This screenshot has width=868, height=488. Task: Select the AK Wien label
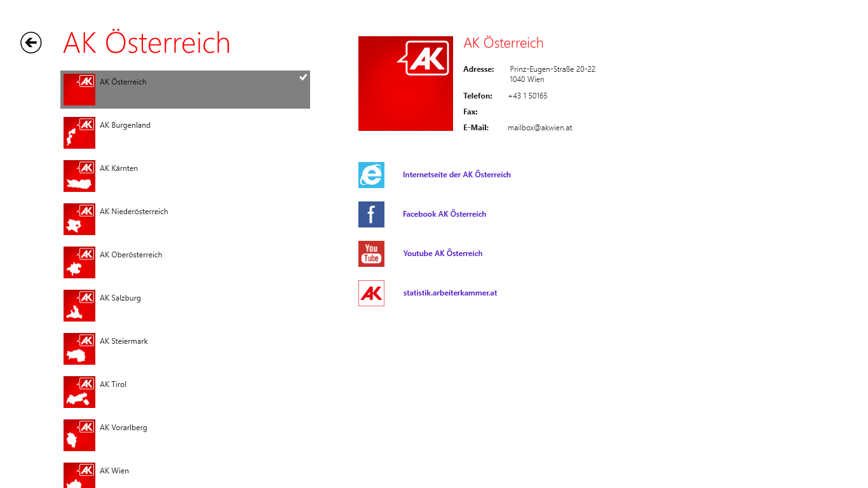[x=114, y=471]
